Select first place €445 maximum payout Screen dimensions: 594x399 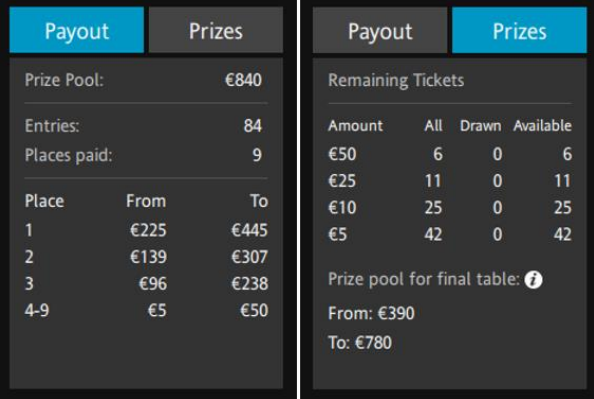pos(249,230)
